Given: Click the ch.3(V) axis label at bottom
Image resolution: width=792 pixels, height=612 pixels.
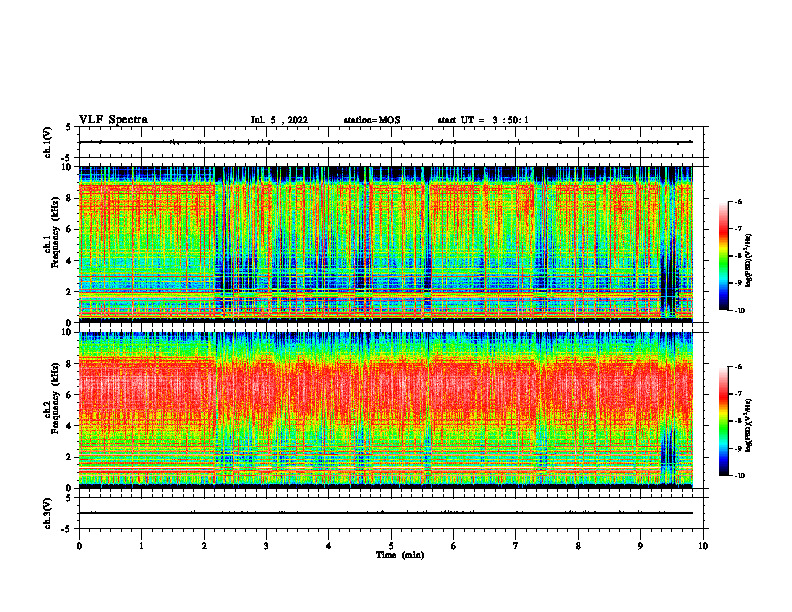Looking at the screenshot, I should point(48,513).
